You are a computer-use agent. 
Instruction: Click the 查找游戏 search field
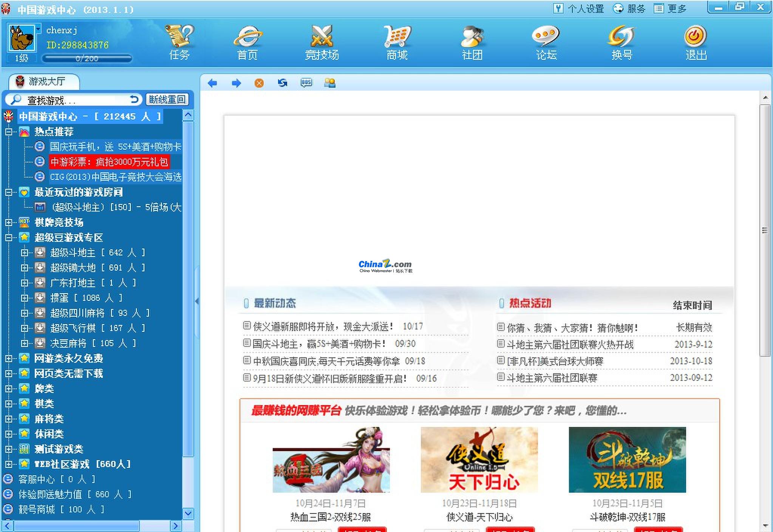[x=74, y=100]
